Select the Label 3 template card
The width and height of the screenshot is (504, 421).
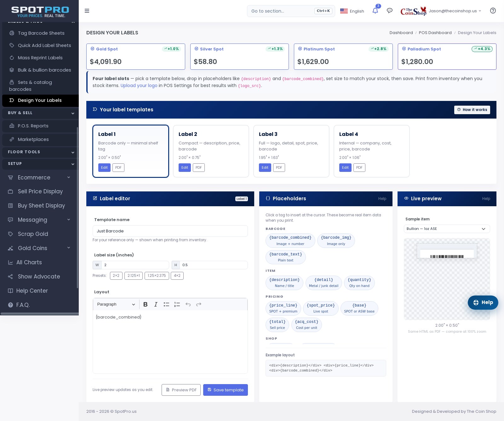pyautogui.click(x=291, y=151)
